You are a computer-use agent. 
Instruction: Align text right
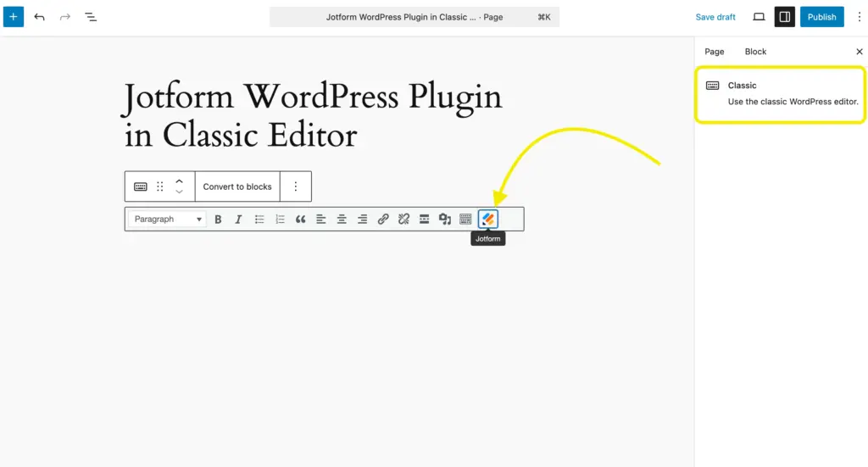coord(362,220)
